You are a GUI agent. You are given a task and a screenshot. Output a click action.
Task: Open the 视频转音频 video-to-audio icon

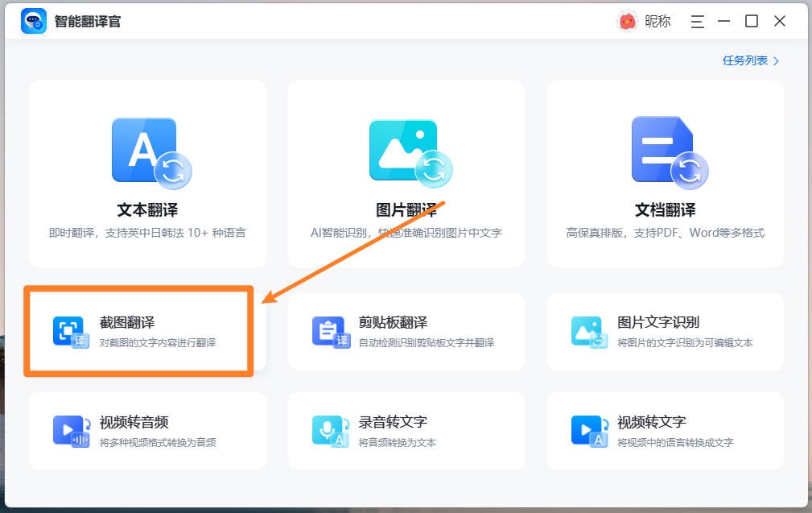click(x=72, y=429)
